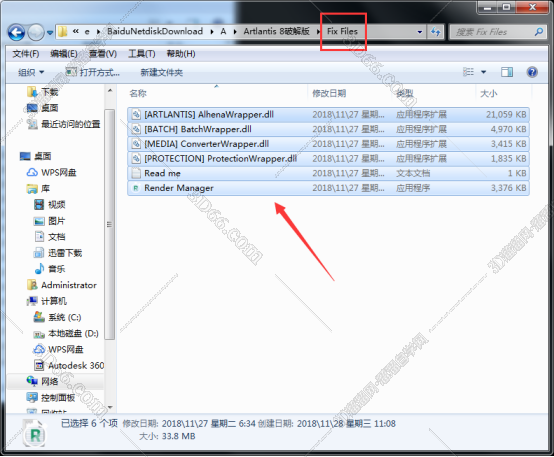Open 下载 in the navigation pane

click(x=50, y=92)
